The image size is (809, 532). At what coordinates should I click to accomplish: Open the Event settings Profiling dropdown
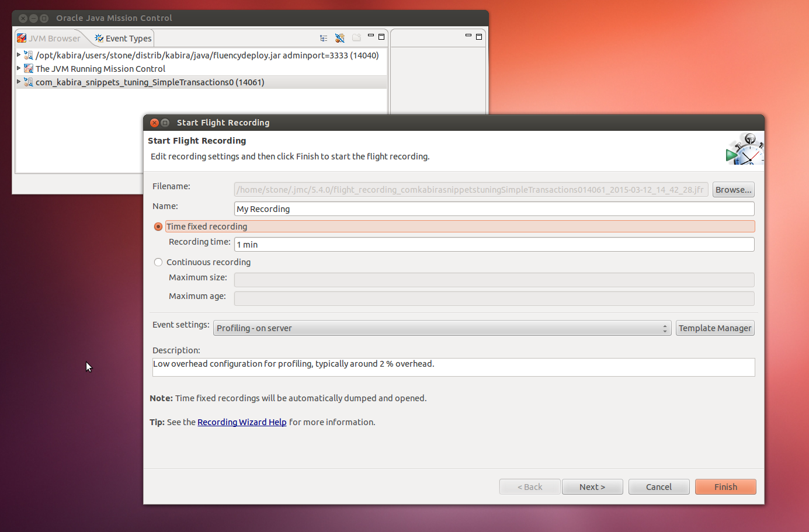(442, 328)
